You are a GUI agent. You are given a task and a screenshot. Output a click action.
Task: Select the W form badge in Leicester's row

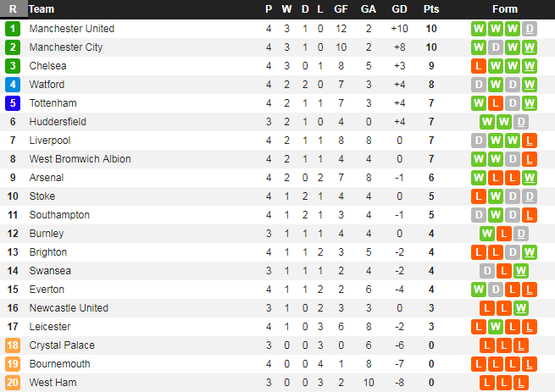click(496, 327)
